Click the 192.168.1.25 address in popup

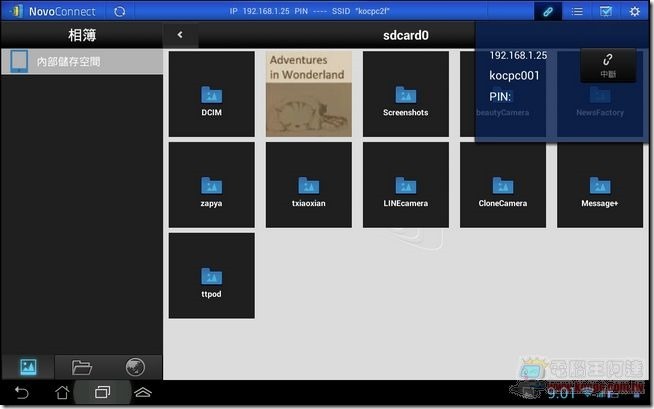click(518, 55)
